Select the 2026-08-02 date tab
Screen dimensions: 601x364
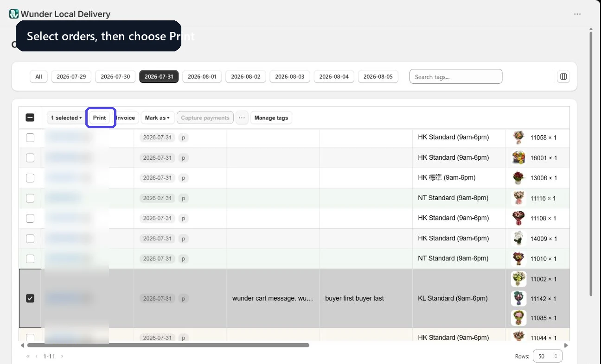(246, 76)
